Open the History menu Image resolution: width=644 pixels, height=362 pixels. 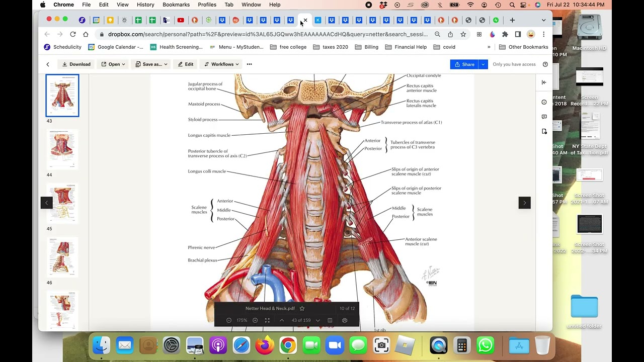[x=145, y=5]
